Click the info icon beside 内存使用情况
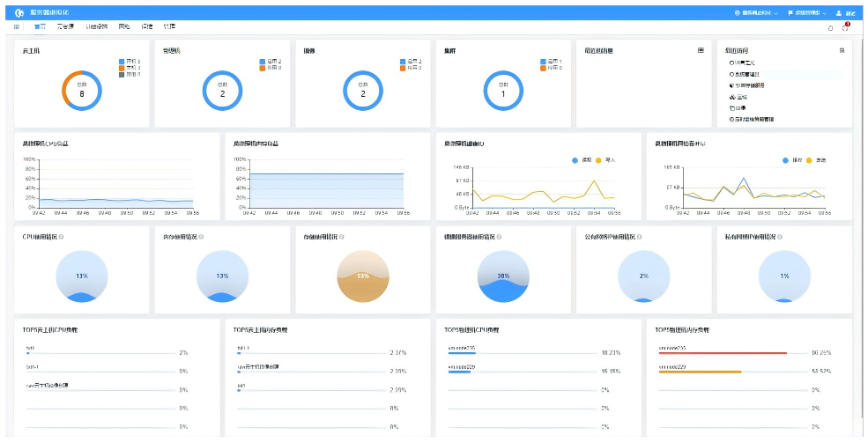Screen dimensions: 868x442 click(x=202, y=237)
